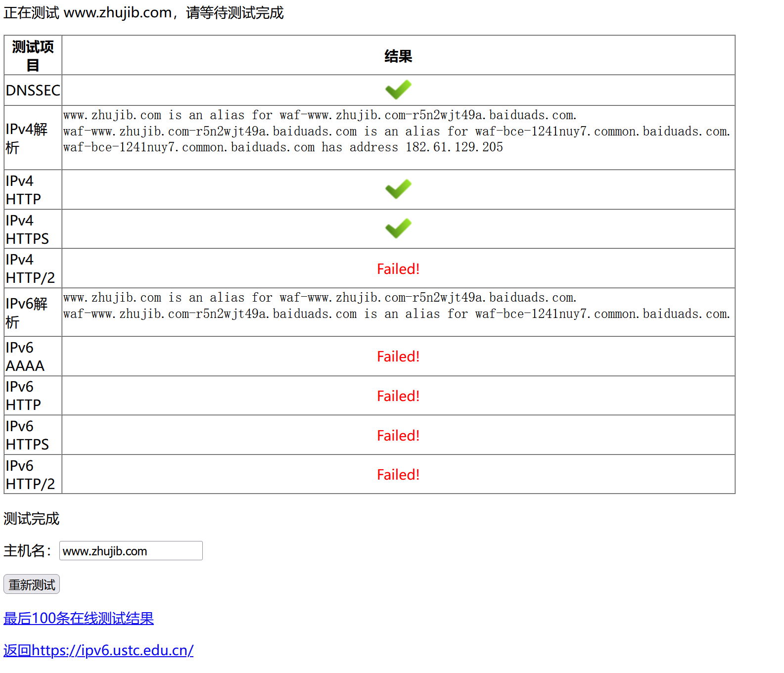
Task: Follow the 返回https://ipv6.ustc.edu.cn/ link
Action: 98,650
